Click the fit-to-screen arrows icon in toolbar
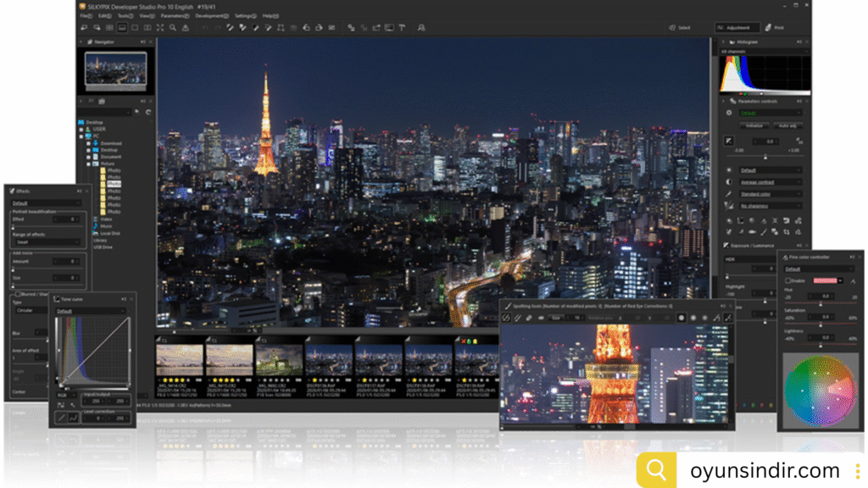This screenshot has height=488, width=868. coord(159,28)
